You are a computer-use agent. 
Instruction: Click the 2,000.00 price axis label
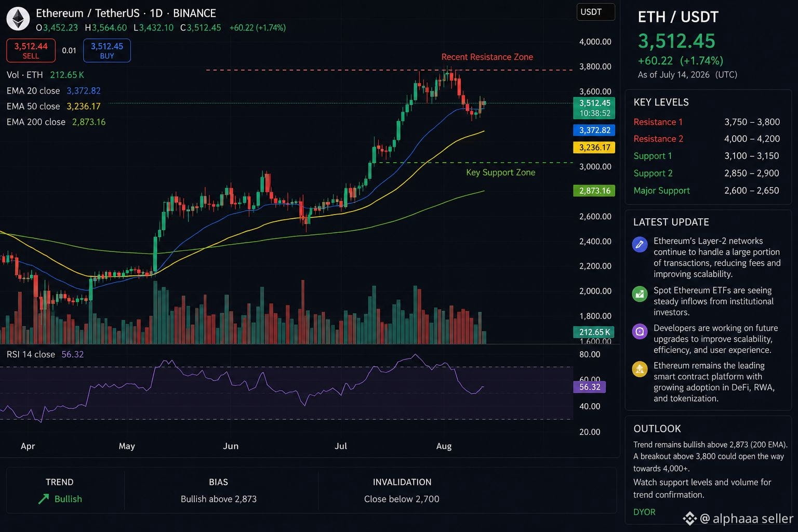595,291
